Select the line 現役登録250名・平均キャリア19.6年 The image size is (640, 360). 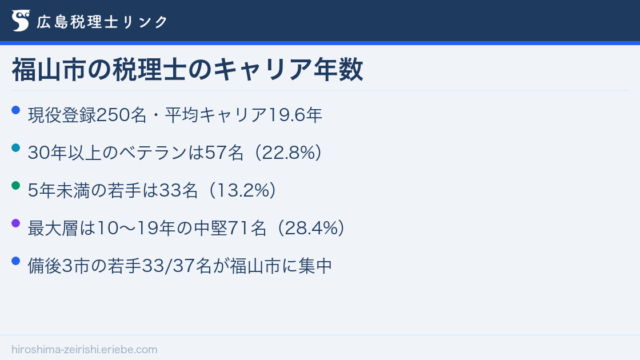click(175, 115)
